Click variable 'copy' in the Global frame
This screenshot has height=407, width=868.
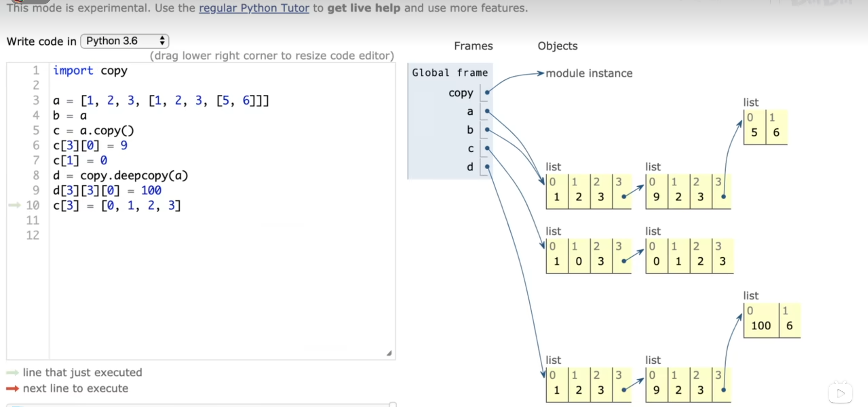click(x=461, y=93)
